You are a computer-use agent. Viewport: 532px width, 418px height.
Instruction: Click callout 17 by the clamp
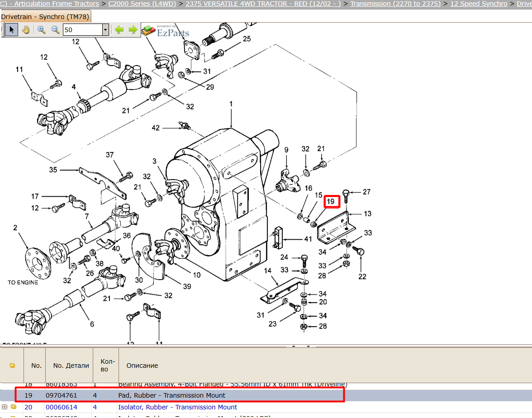coord(35,196)
